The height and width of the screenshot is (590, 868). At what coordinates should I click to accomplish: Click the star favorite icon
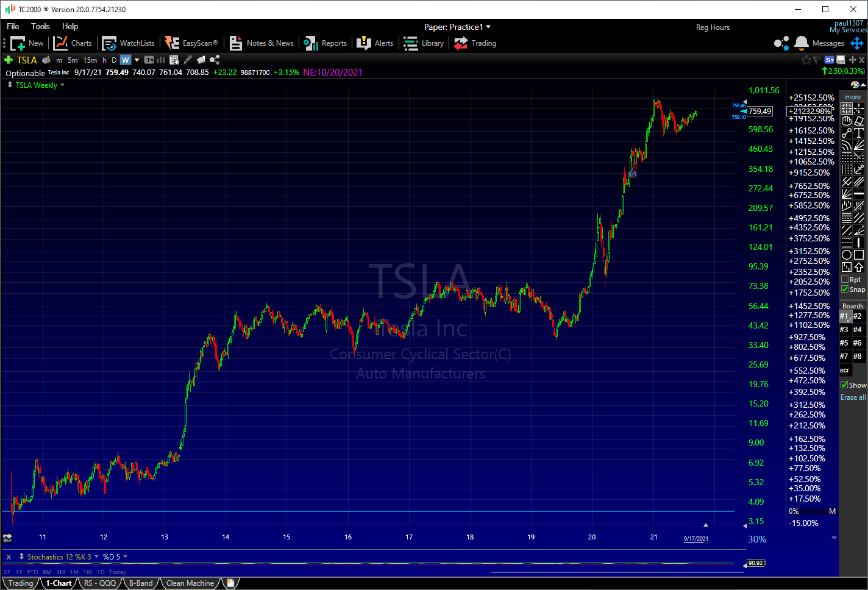tap(806, 60)
